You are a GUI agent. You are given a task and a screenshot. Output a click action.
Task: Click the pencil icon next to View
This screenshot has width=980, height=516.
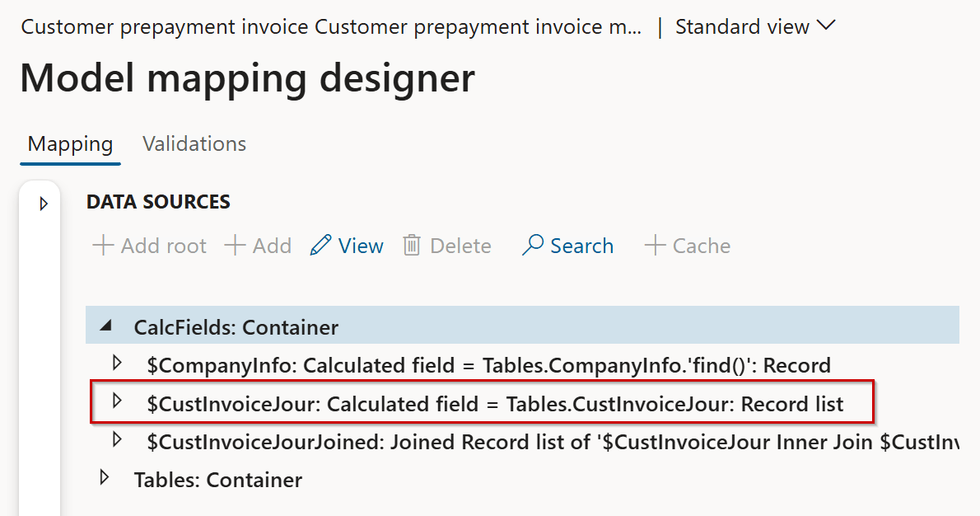pyautogui.click(x=320, y=245)
